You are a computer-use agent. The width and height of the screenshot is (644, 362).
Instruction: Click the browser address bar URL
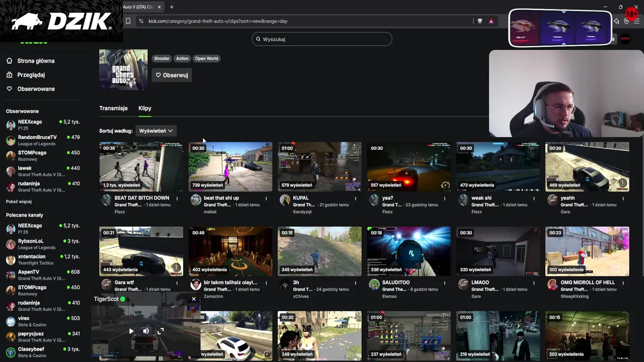(x=218, y=21)
